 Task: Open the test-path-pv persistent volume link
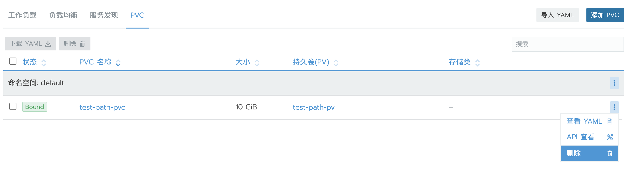(313, 107)
